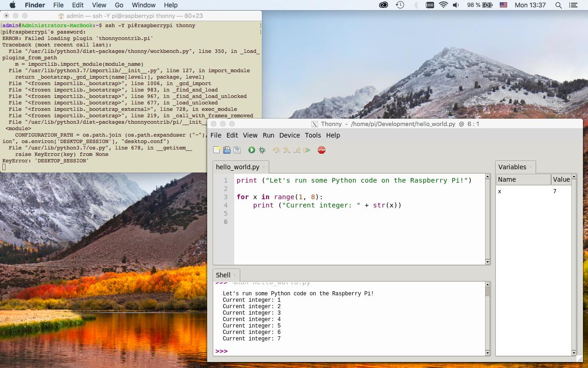The width and height of the screenshot is (588, 368).
Task: Click the Shell scrollbar thumb
Action: 487,291
